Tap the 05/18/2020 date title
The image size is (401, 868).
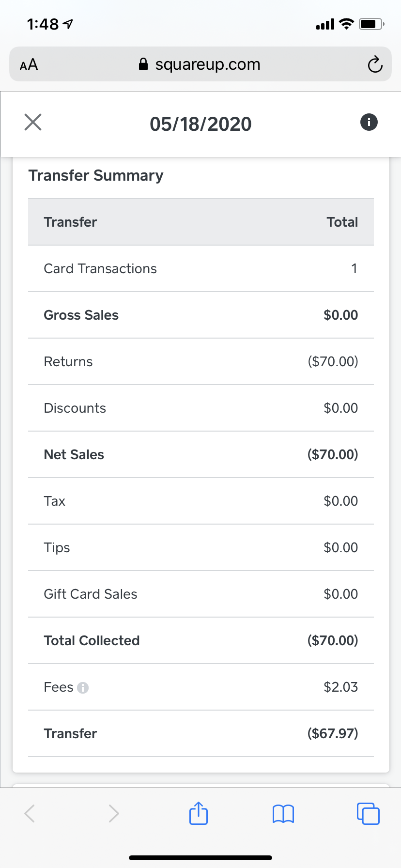click(200, 124)
